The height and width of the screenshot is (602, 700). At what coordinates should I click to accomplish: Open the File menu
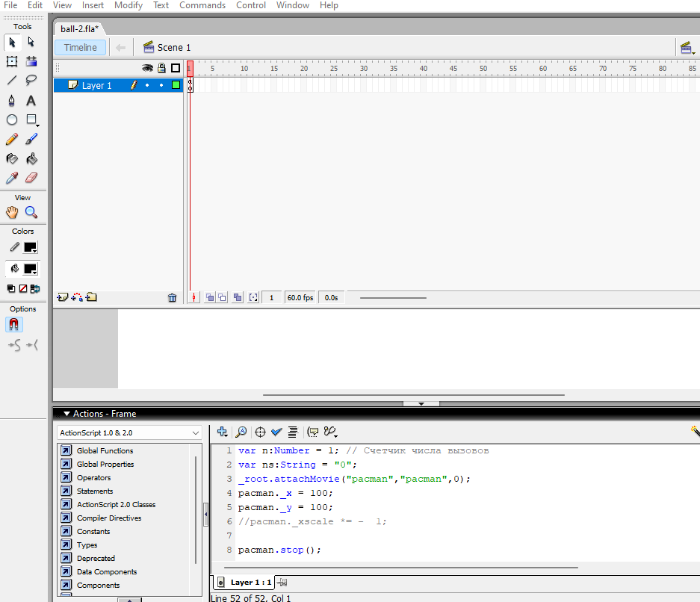10,5
